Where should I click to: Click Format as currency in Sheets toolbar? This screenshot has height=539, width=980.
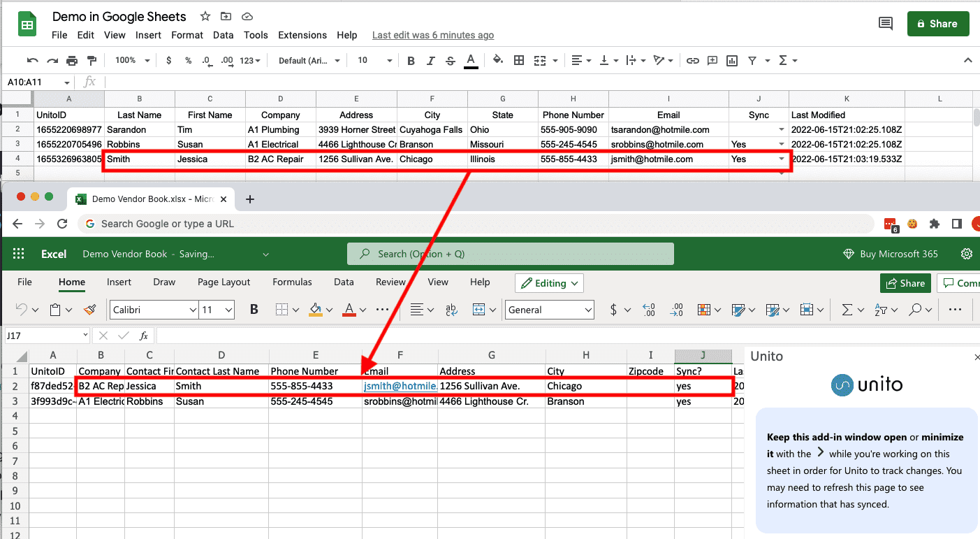[168, 60]
